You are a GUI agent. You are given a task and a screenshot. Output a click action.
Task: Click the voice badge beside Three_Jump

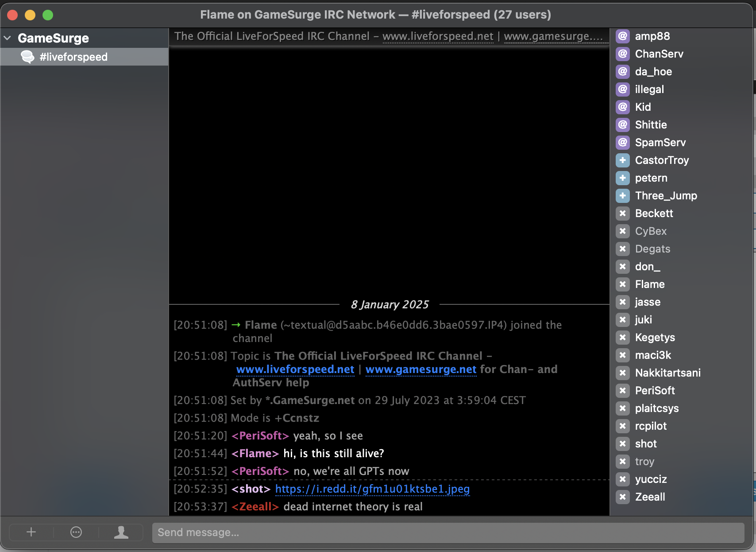pyautogui.click(x=623, y=195)
